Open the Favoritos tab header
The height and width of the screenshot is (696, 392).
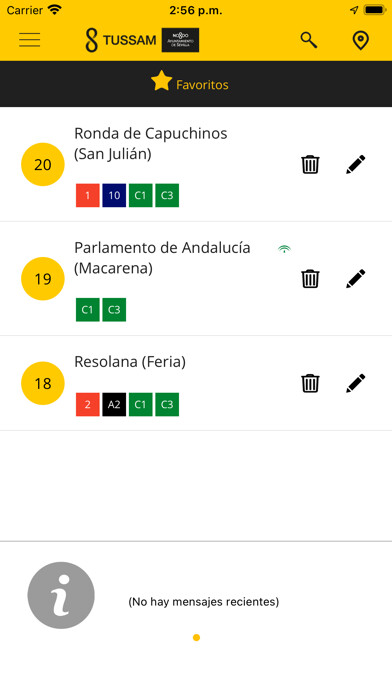coord(190,83)
